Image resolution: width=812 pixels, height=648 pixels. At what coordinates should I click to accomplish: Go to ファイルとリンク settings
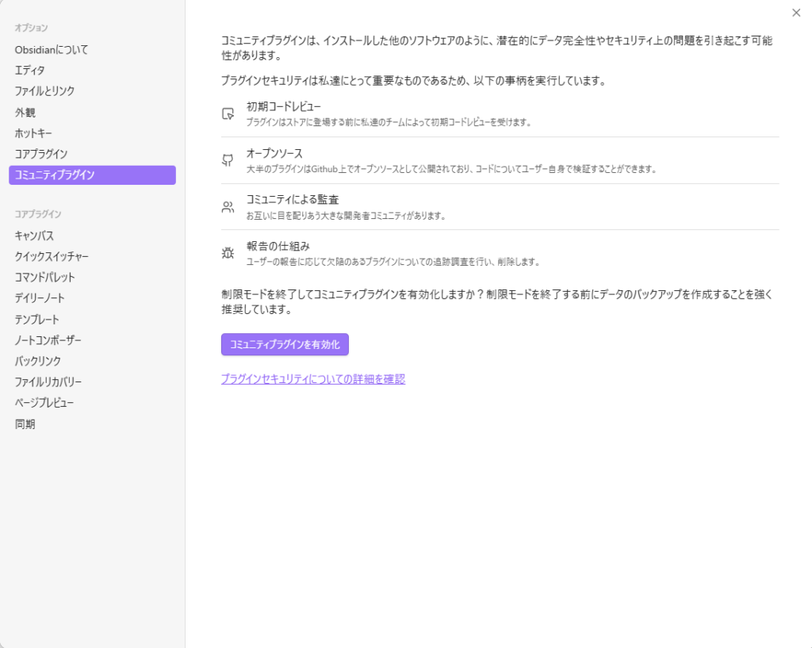44,91
